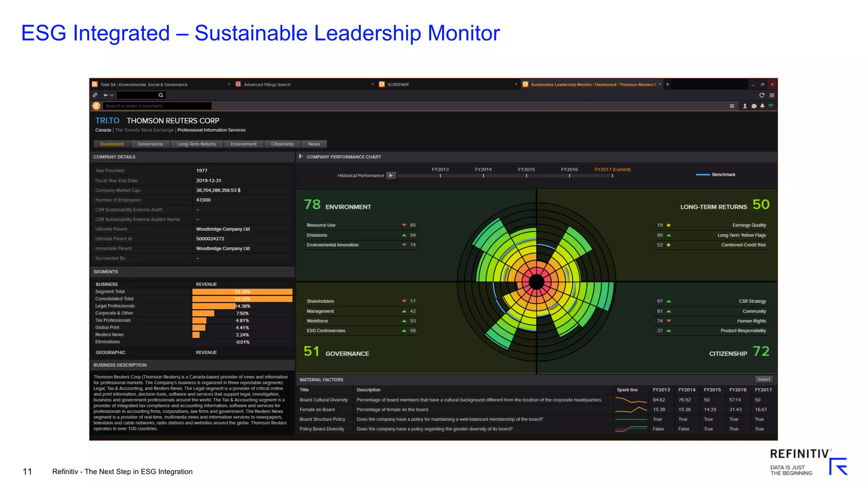The width and height of the screenshot is (868, 488).
Task: Click the Emissions up arrow indicator
Action: (x=404, y=235)
